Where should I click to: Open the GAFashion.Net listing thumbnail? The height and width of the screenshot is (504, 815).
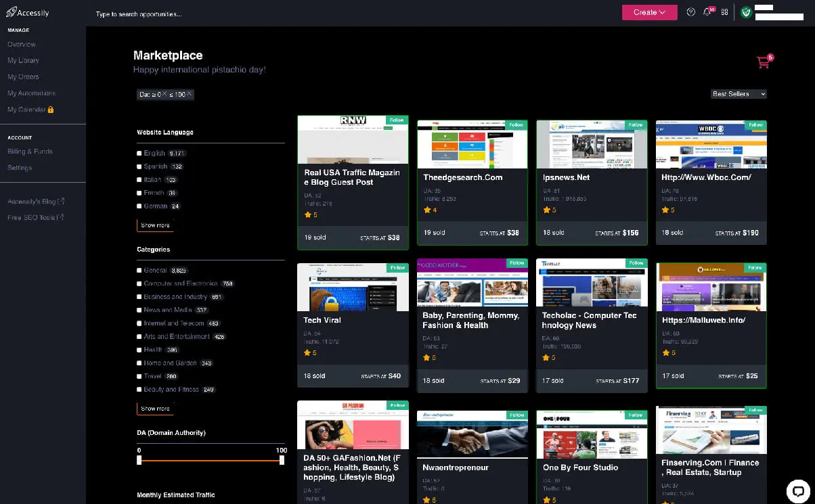pos(353,425)
